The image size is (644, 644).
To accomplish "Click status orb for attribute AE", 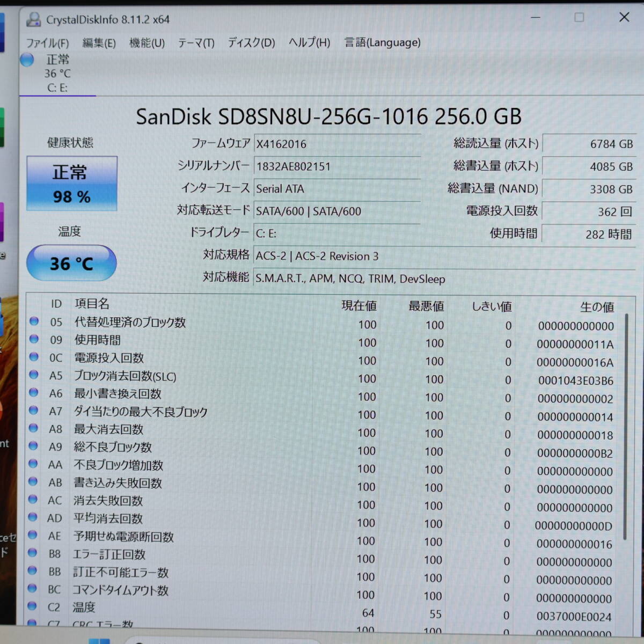I will (x=33, y=535).
